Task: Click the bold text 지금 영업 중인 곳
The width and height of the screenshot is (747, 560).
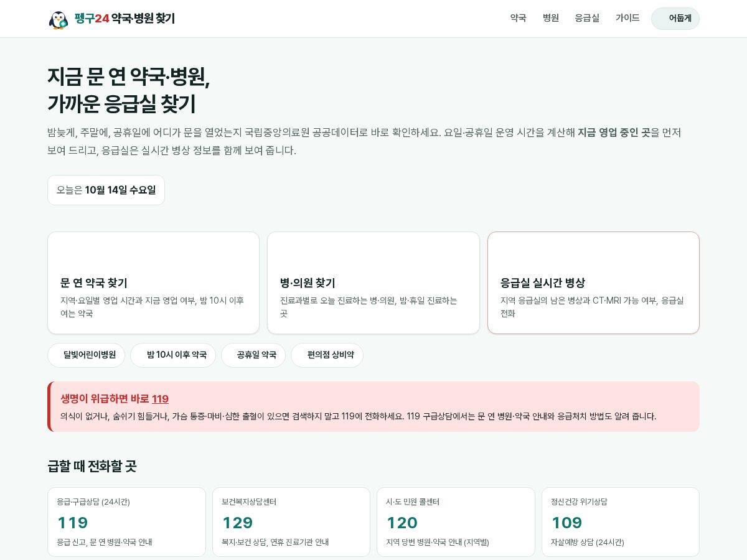Action: [614, 133]
